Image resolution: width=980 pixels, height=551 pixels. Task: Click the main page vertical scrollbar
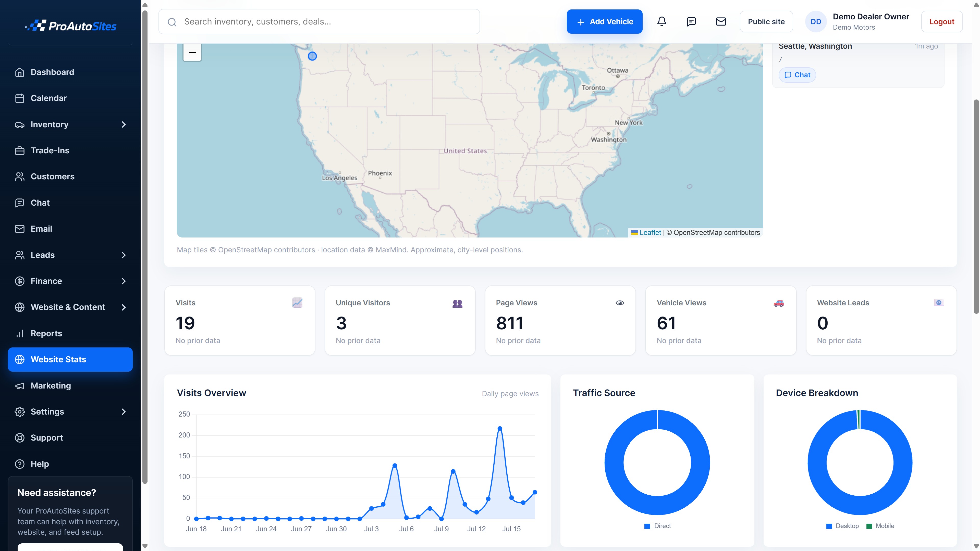(976, 207)
